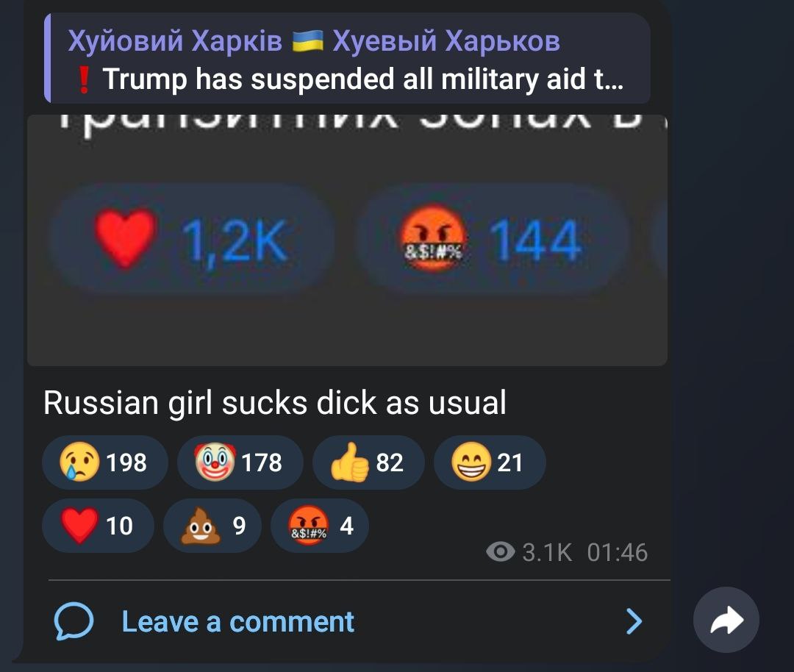Open the Хуйовий Харків channel name link
The width and height of the screenshot is (794, 672).
175,40
